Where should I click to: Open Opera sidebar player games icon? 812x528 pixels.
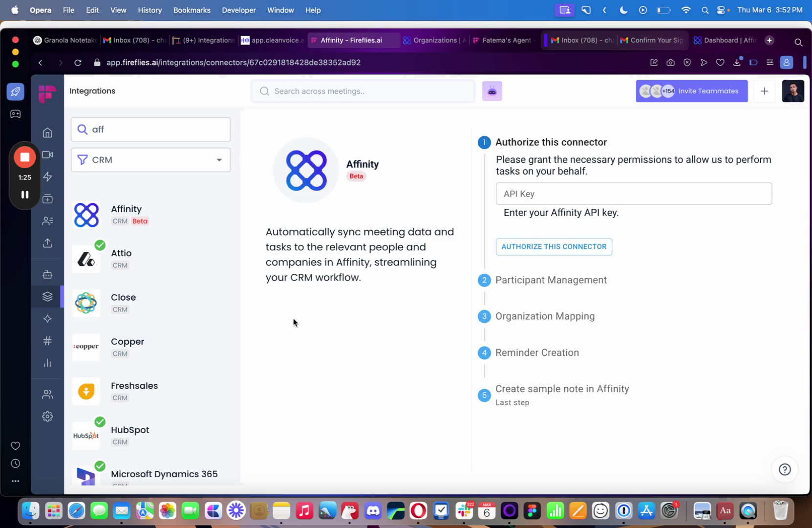pyautogui.click(x=16, y=114)
